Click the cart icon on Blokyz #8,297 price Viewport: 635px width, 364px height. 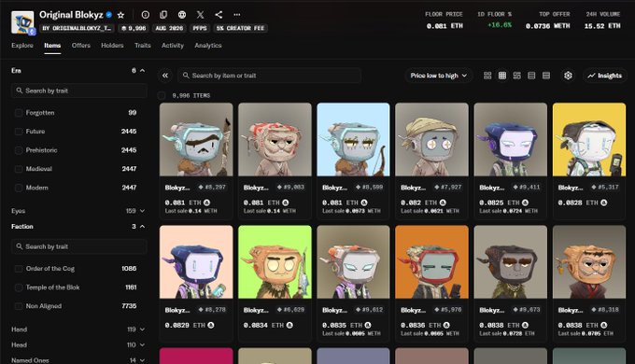207,203
